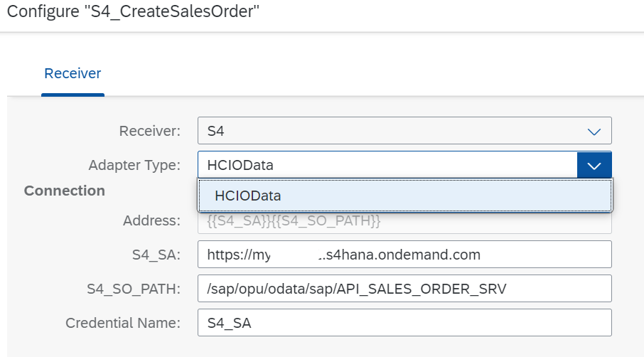
Task: Click blank tab strip right of Receiver tab
Action: point(355,73)
